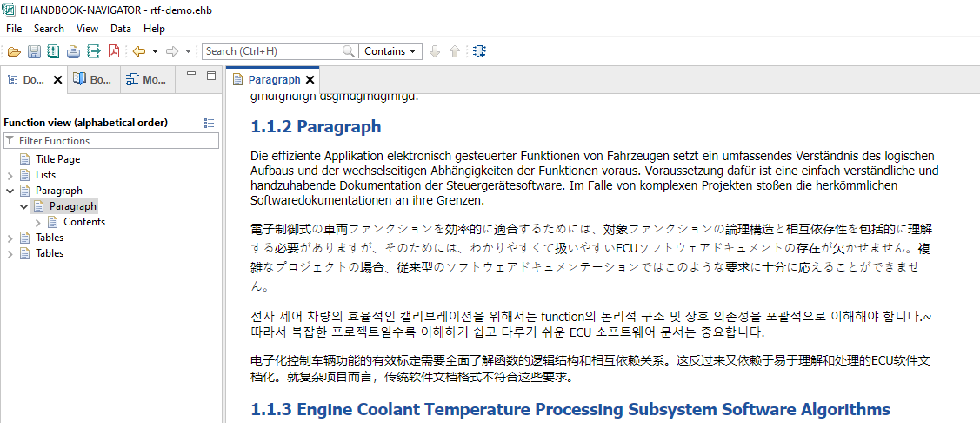Open the Data menu
Viewport: 980px width, 423px height.
[121, 29]
